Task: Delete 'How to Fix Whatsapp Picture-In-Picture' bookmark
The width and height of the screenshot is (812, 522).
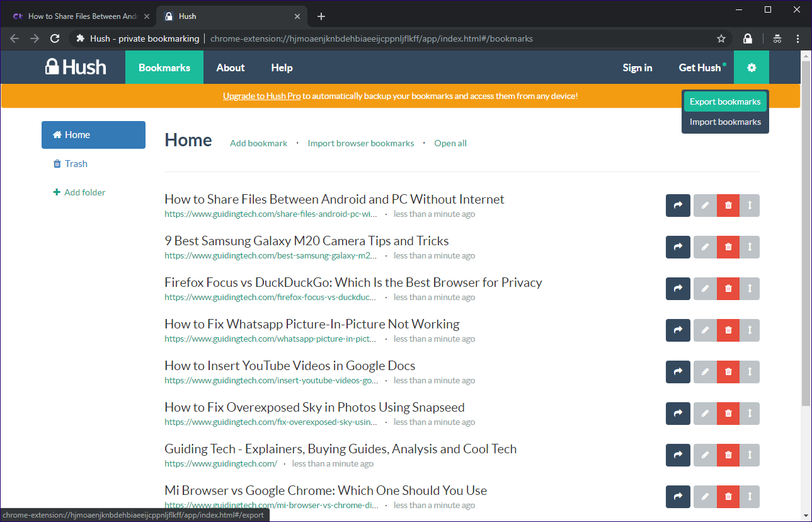Action: pos(728,330)
